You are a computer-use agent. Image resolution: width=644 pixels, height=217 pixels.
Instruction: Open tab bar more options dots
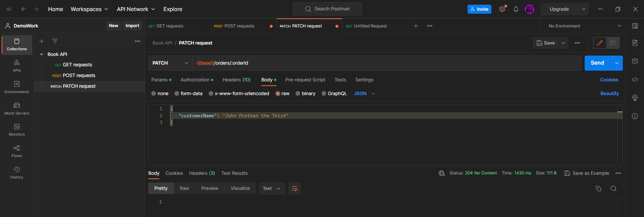point(430,26)
